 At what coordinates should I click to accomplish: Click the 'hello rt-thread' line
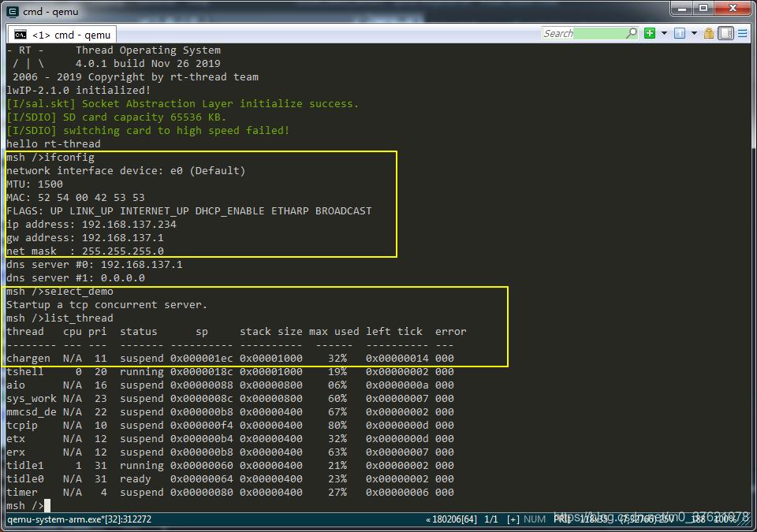[54, 144]
